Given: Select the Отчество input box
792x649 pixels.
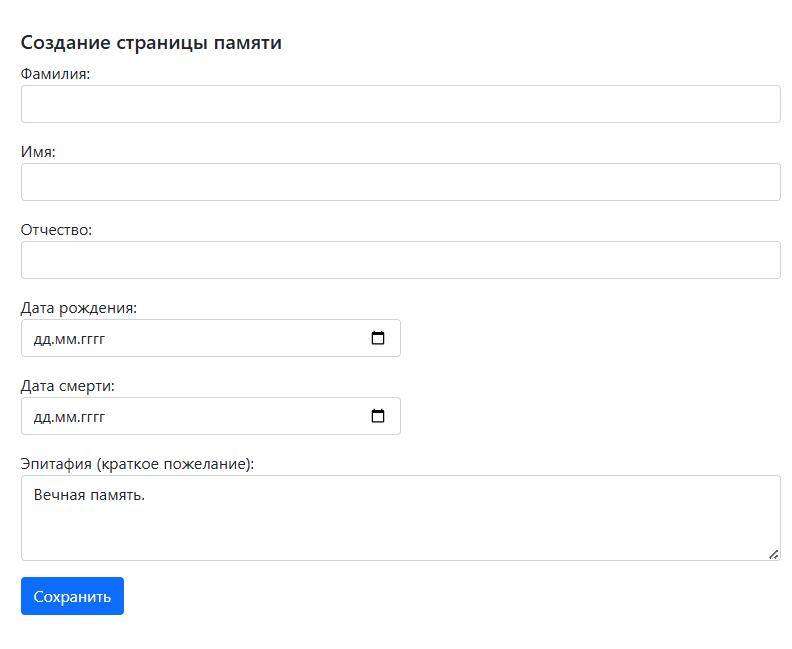Looking at the screenshot, I should coord(400,260).
